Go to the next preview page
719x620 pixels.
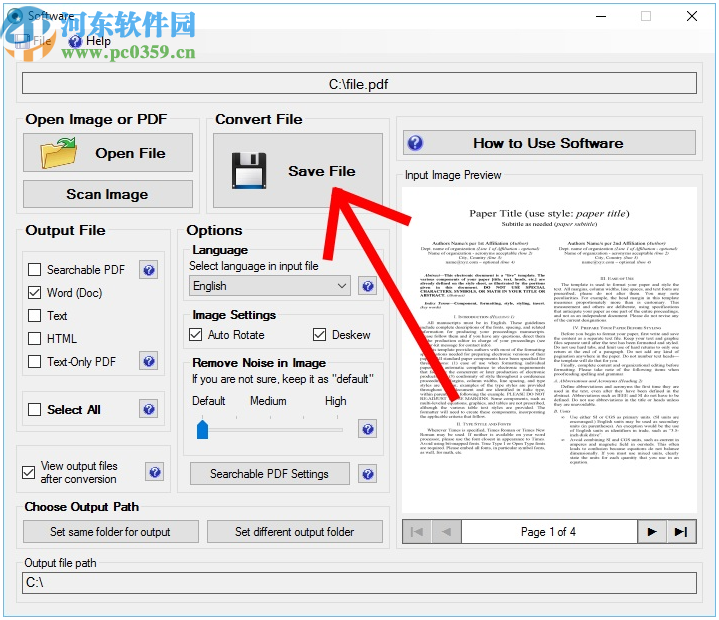(652, 532)
